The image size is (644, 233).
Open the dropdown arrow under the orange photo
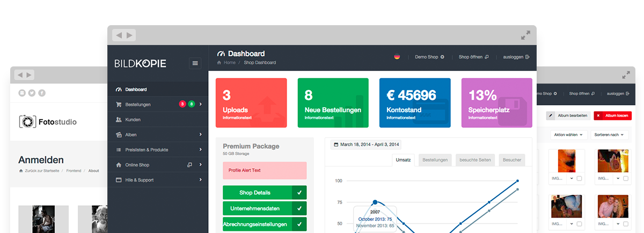click(x=572, y=178)
